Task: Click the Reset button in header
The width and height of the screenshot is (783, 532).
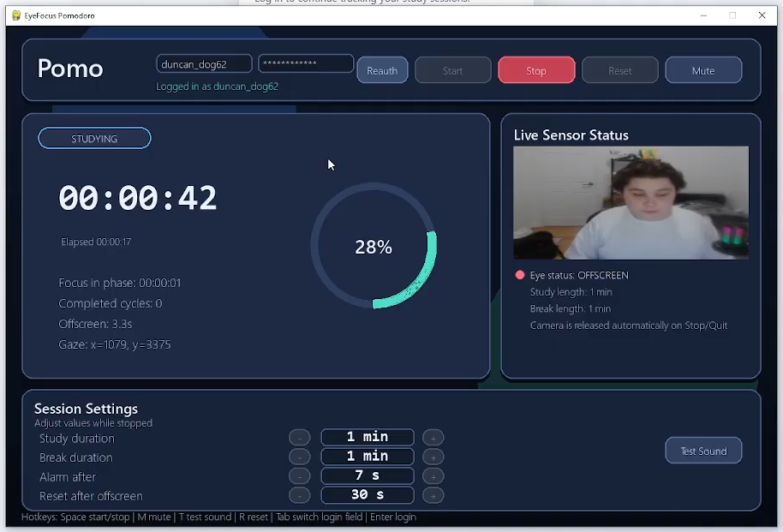Action: 619,70
